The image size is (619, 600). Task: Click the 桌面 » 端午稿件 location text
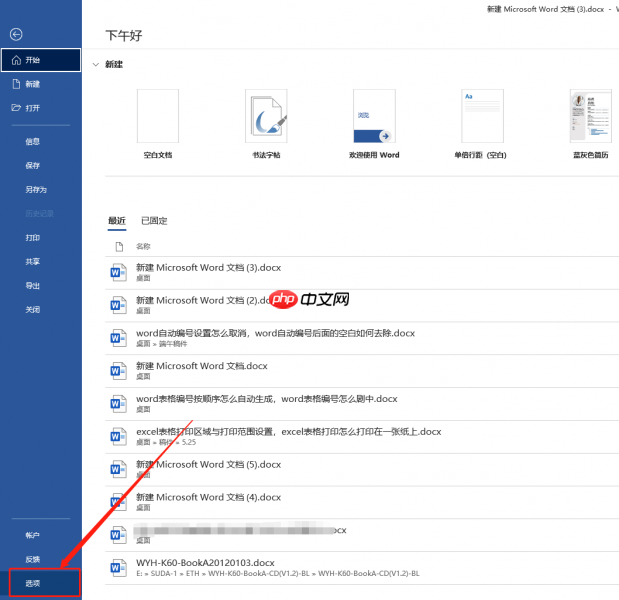point(161,344)
